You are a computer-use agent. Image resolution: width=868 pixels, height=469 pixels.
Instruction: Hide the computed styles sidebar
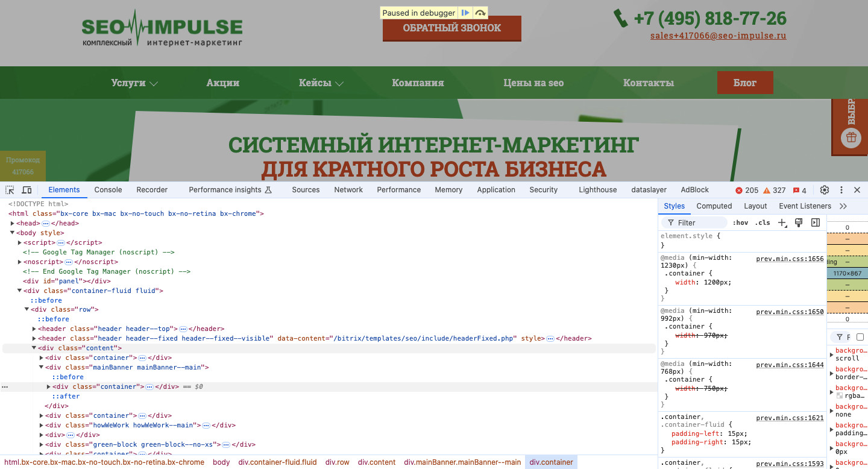point(816,222)
